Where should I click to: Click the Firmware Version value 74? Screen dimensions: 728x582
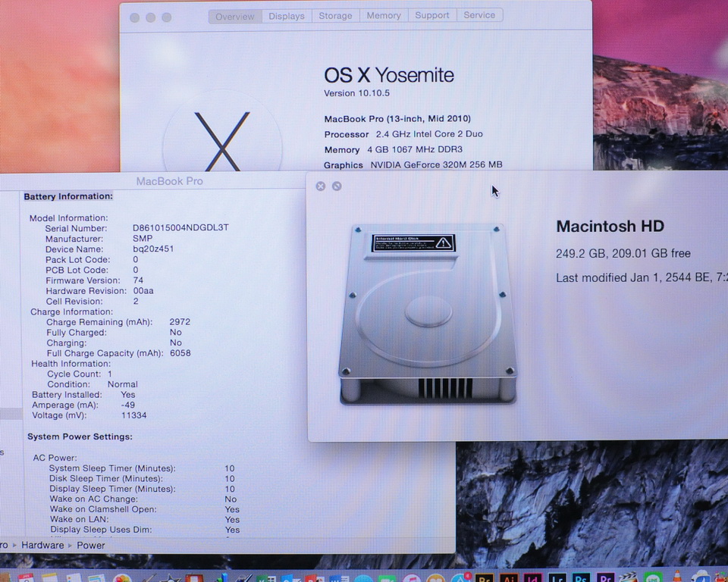pos(138,280)
